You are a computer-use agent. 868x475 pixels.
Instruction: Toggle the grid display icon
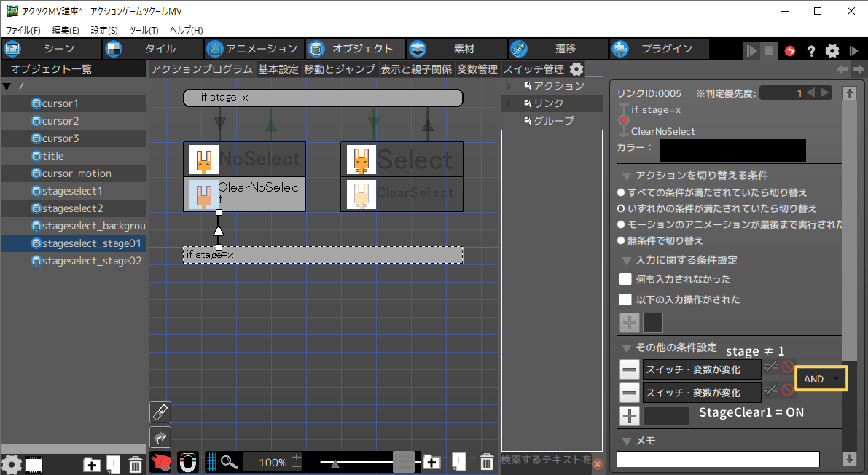(x=212, y=462)
